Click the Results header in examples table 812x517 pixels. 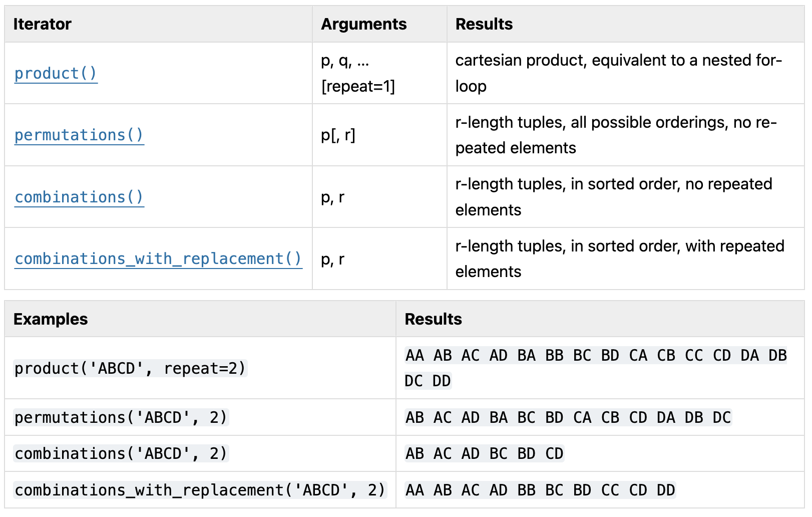click(x=434, y=319)
